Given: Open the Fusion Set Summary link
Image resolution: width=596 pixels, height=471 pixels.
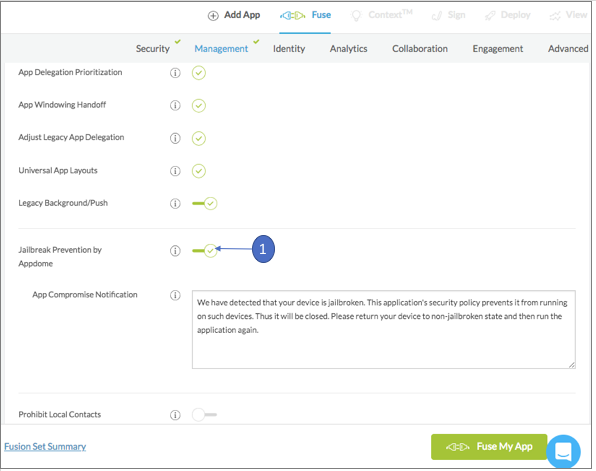Looking at the screenshot, I should pos(45,446).
